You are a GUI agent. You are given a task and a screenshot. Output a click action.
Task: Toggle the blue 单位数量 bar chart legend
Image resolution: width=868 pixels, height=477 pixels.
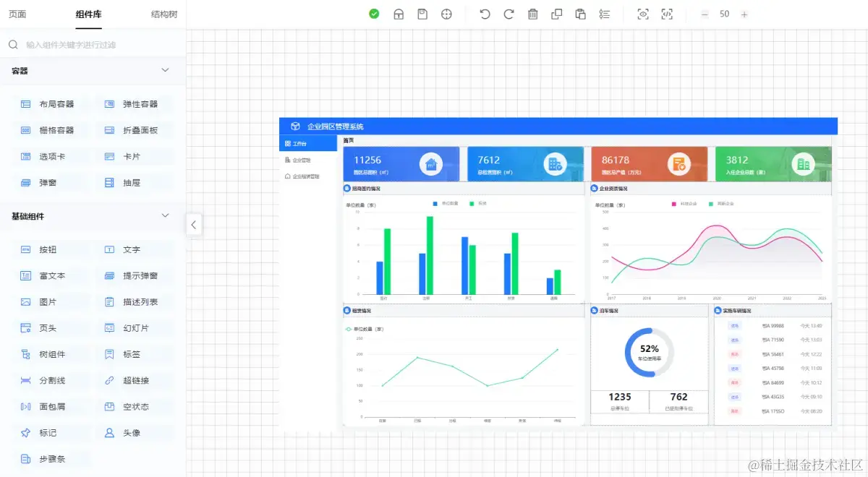tap(445, 203)
